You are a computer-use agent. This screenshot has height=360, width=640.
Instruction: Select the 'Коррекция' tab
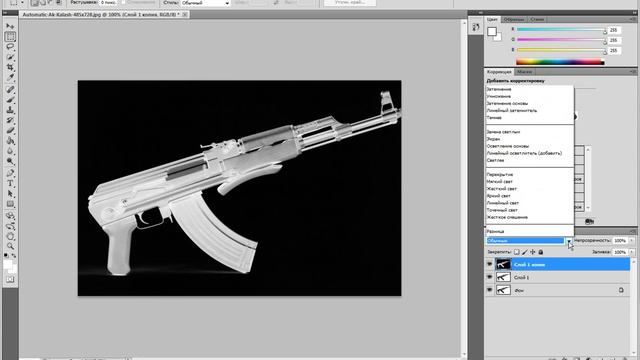pyautogui.click(x=499, y=72)
